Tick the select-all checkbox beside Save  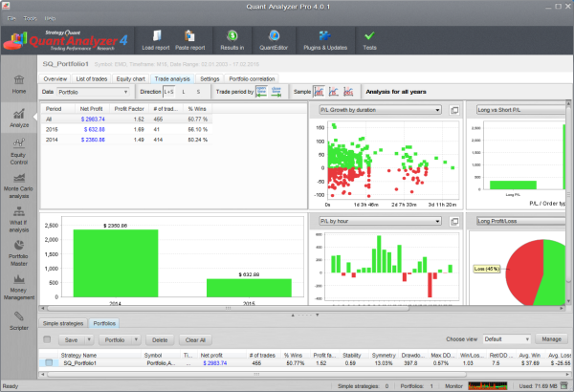point(47,339)
